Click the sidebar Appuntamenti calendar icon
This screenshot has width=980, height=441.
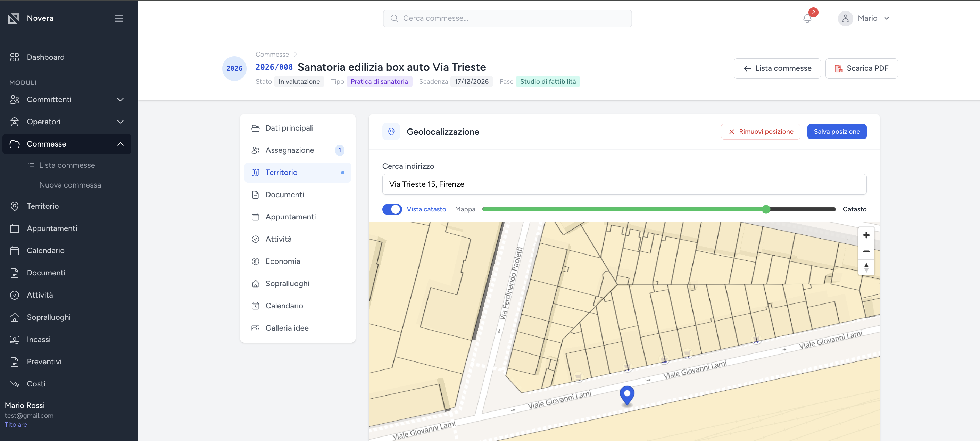[15, 228]
